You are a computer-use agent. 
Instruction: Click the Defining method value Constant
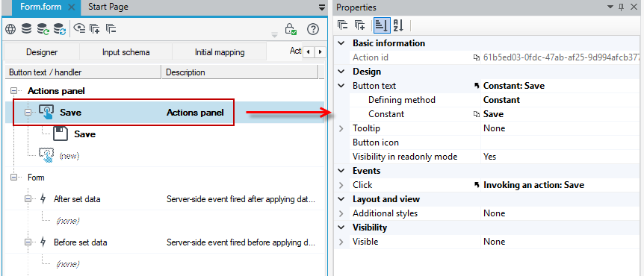click(x=501, y=100)
